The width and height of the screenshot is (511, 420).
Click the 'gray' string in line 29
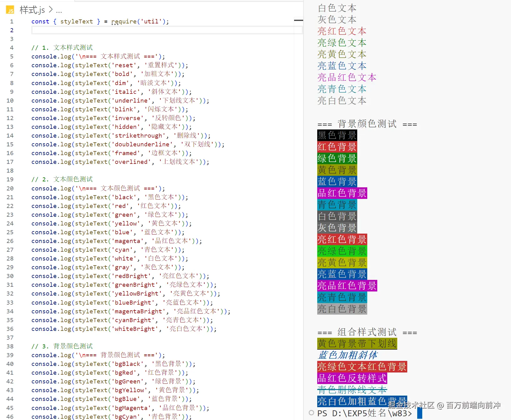pos(122,267)
